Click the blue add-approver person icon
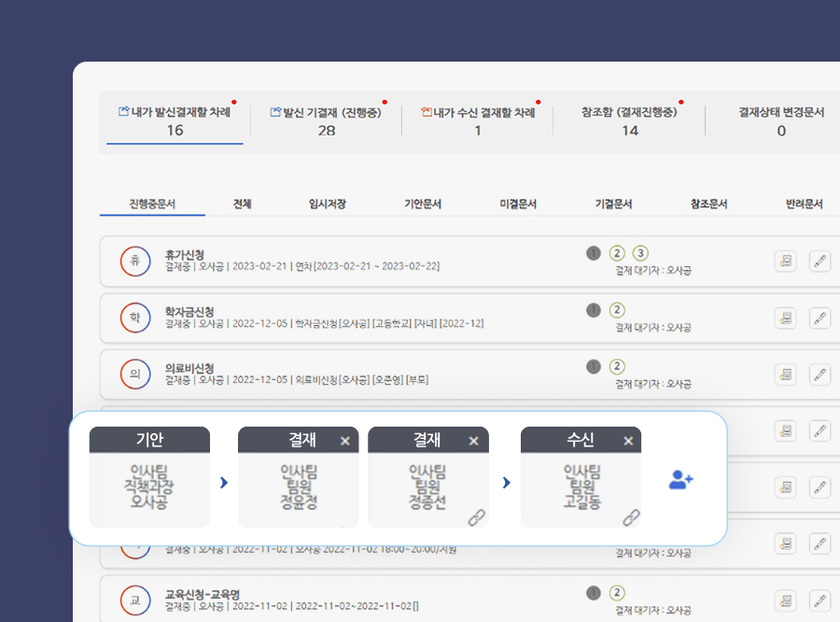This screenshot has width=840, height=622. pyautogui.click(x=679, y=479)
